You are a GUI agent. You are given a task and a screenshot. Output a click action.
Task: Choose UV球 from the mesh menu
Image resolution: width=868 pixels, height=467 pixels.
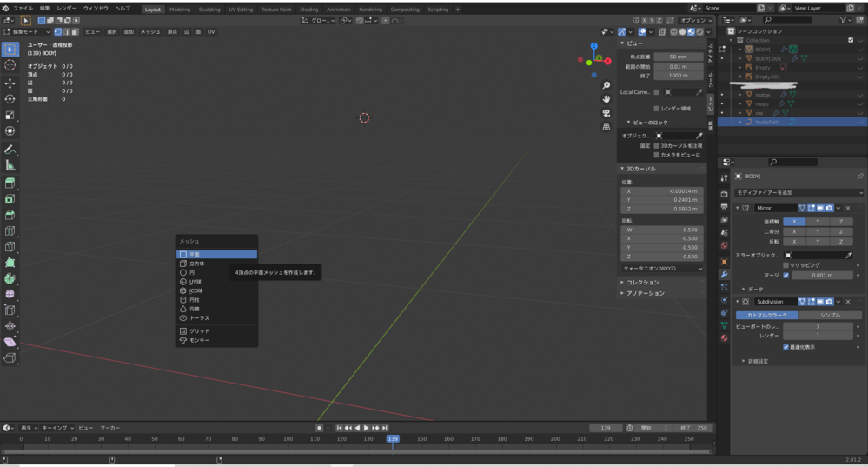195,282
